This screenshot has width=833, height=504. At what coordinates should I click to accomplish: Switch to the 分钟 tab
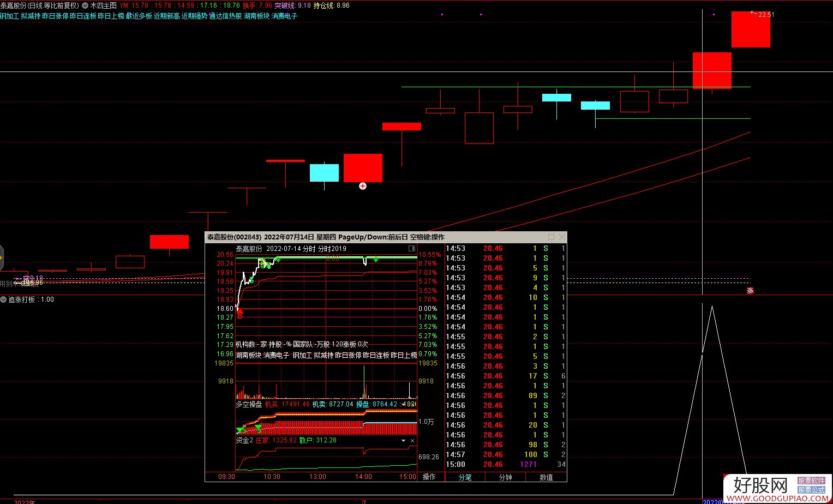coord(505,477)
